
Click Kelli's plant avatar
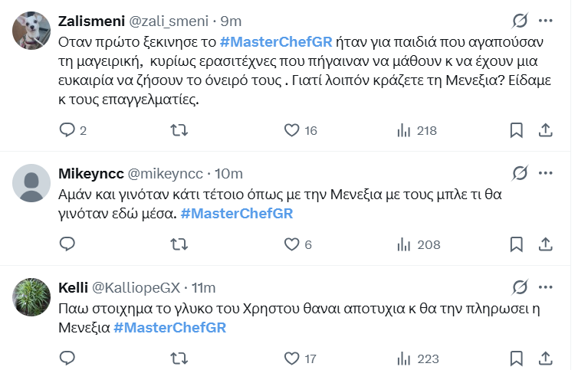coord(32,298)
